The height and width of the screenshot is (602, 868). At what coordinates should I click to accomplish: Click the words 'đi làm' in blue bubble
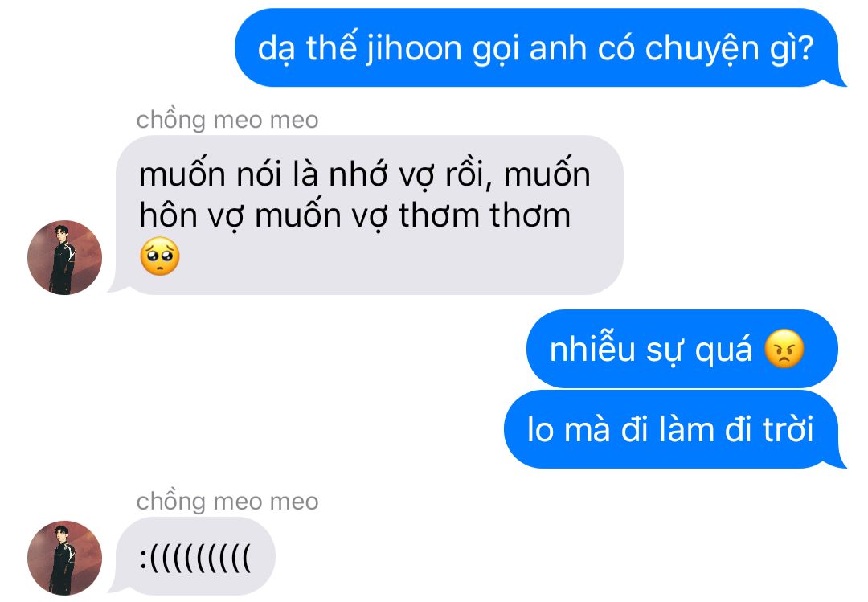pos(668,429)
